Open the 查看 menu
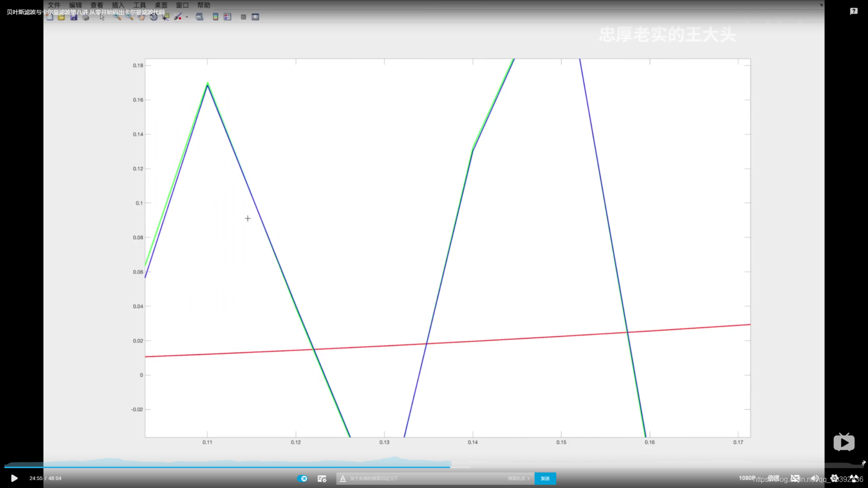The width and height of the screenshot is (868, 488). pyautogui.click(x=97, y=5)
